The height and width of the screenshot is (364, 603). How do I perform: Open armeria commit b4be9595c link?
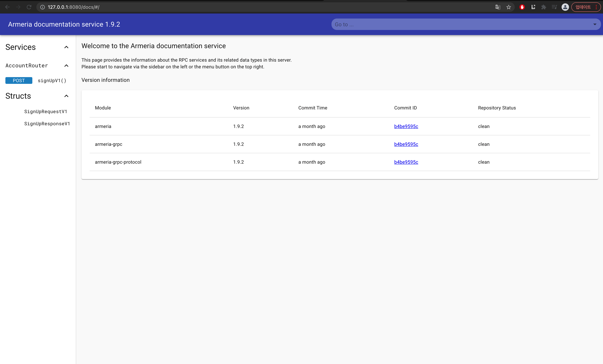[x=406, y=126]
